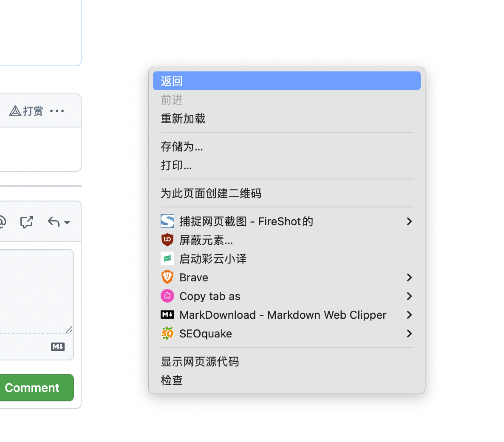Screen dimensions: 504x442
Task: Select 检查 to inspect the page
Action: point(287,380)
